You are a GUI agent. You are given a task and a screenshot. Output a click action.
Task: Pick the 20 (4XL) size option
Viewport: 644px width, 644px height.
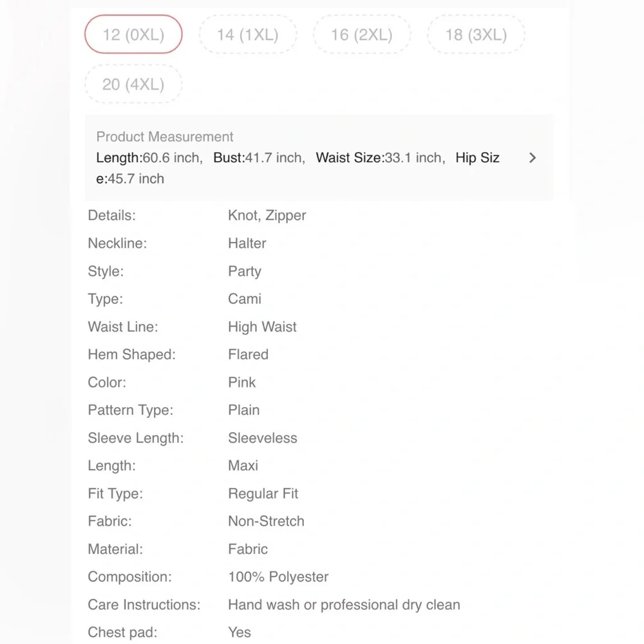133,84
